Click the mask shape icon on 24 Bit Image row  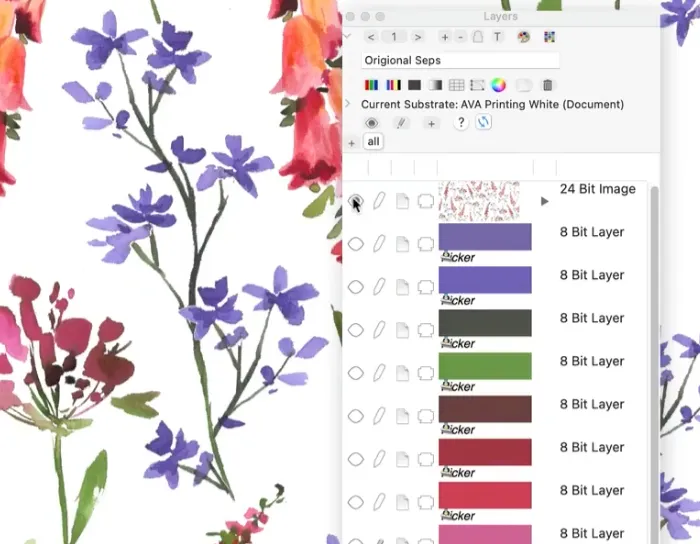click(x=425, y=201)
